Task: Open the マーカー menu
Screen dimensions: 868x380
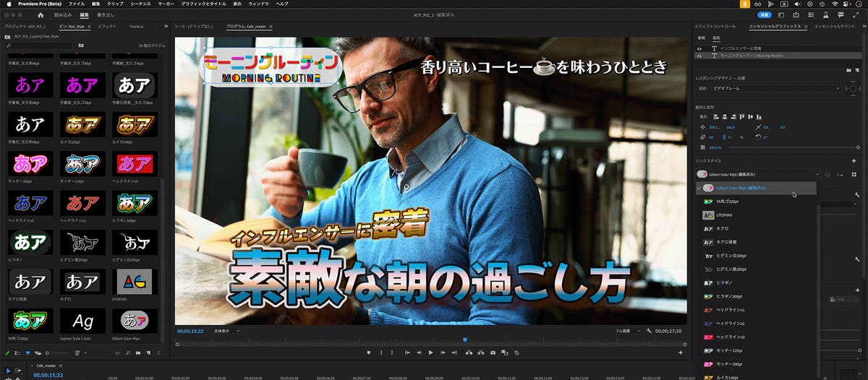Action: (166, 4)
